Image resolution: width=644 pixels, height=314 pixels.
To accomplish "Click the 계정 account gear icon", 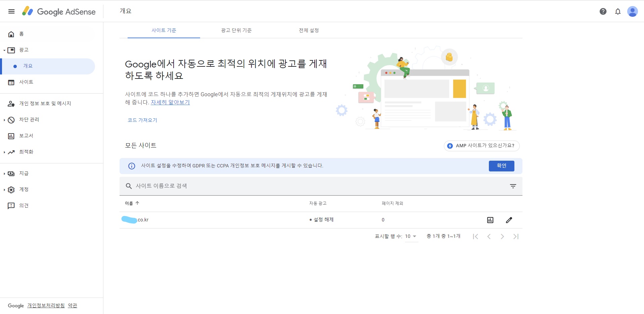I will click(11, 190).
